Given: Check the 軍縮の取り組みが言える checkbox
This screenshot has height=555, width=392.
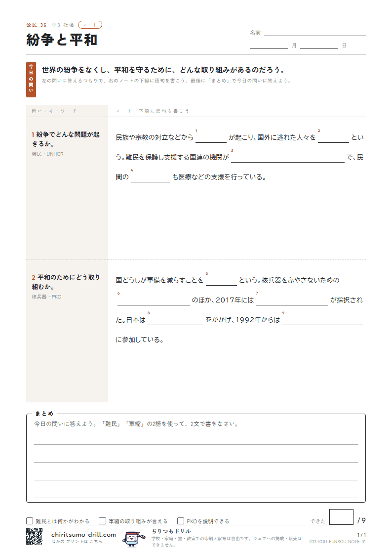Looking at the screenshot, I should point(103,521).
